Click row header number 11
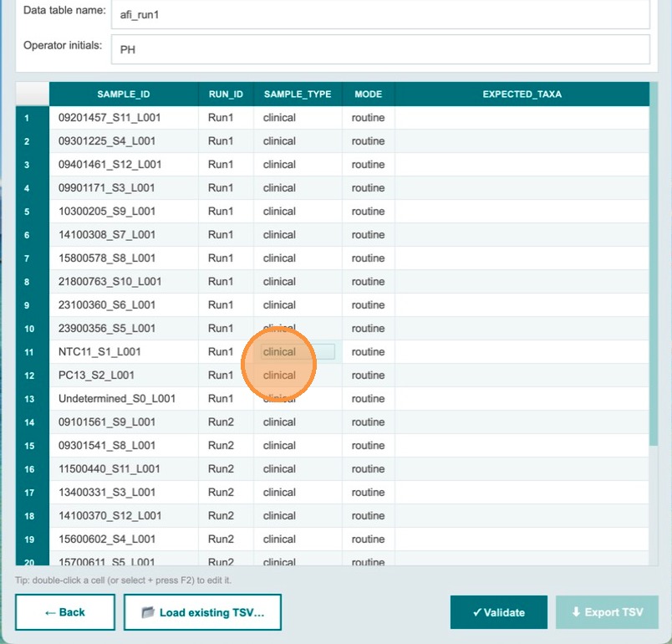This screenshot has height=644, width=672. point(32,352)
